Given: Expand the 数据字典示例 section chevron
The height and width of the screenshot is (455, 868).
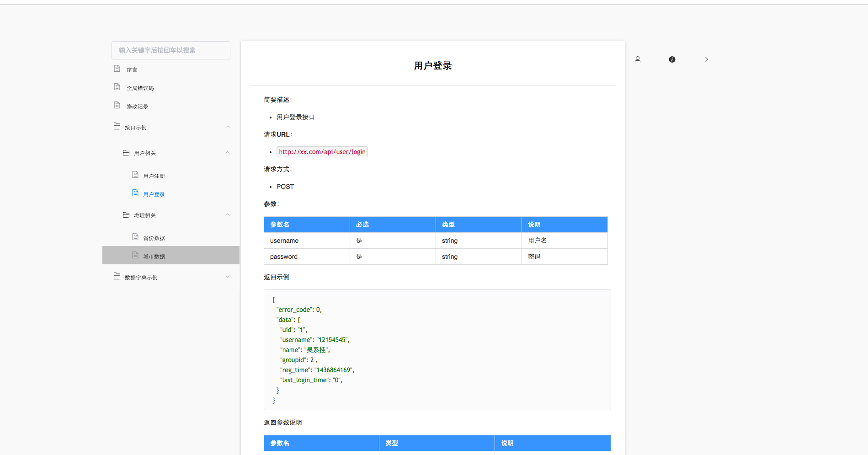Looking at the screenshot, I should tap(228, 276).
